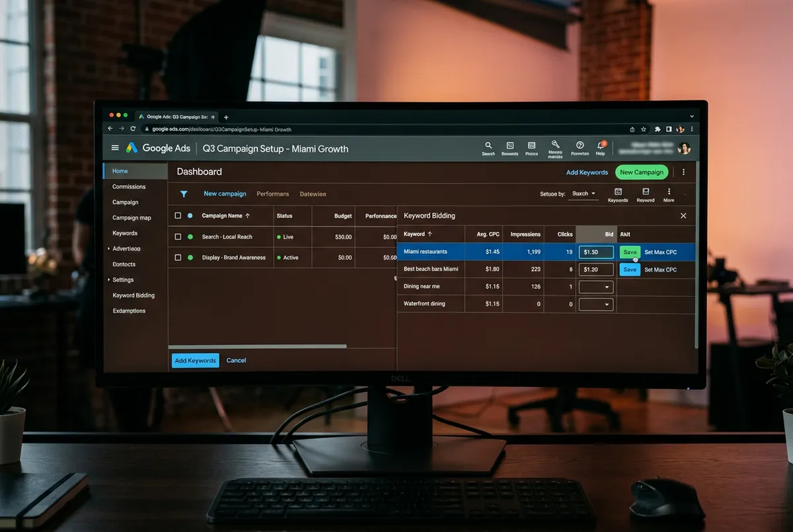The width and height of the screenshot is (793, 532).
Task: Expand the Settings sidebar item
Action: [x=122, y=280]
